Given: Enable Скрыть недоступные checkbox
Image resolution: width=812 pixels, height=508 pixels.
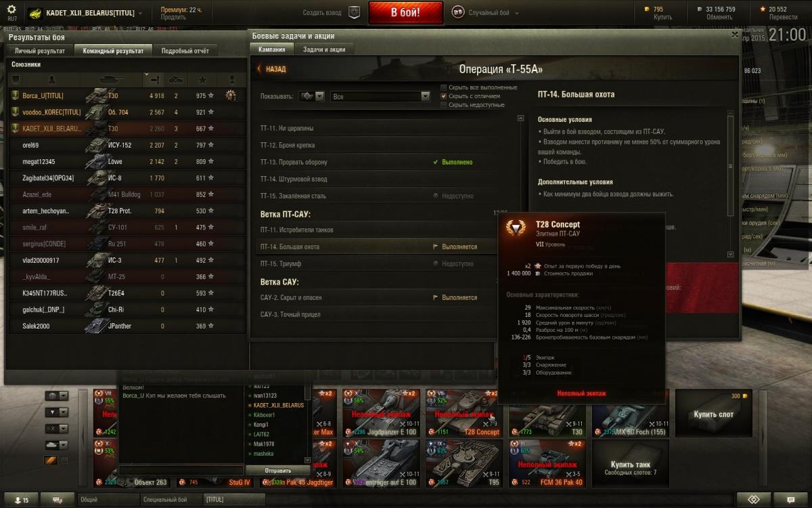Looking at the screenshot, I should 444,105.
